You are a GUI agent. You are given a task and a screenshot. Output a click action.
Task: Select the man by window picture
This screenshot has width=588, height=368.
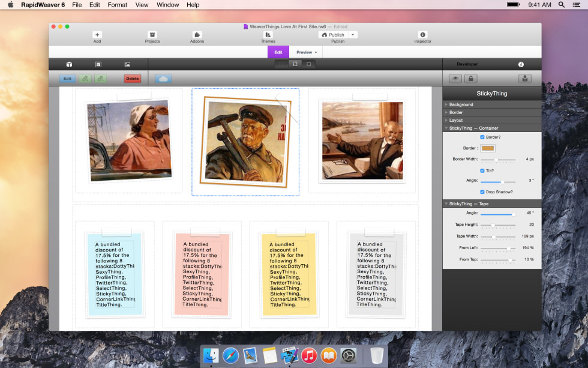click(362, 140)
